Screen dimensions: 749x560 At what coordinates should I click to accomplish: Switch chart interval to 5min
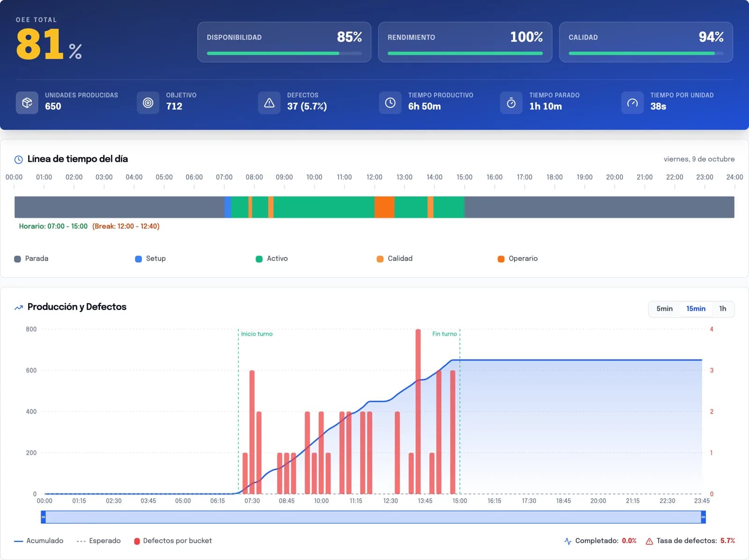tap(664, 309)
